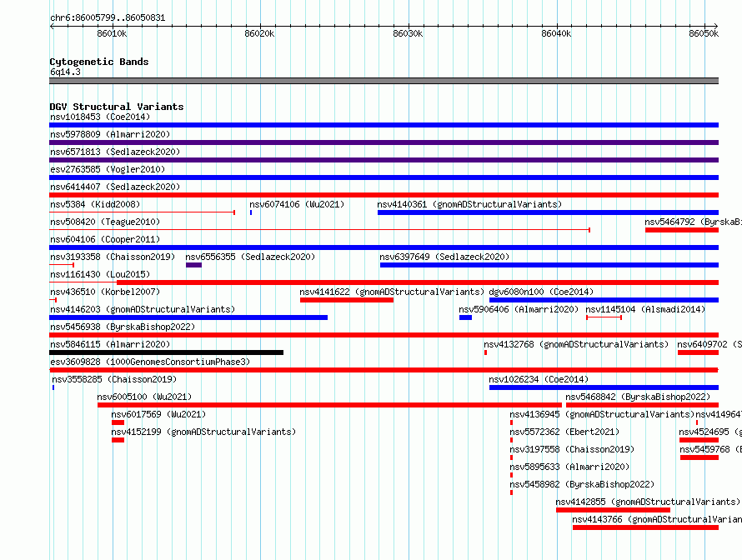This screenshot has width=742, height=560.
Task: Open nsv1026234 (Coe2014) label
Action: 539,379
